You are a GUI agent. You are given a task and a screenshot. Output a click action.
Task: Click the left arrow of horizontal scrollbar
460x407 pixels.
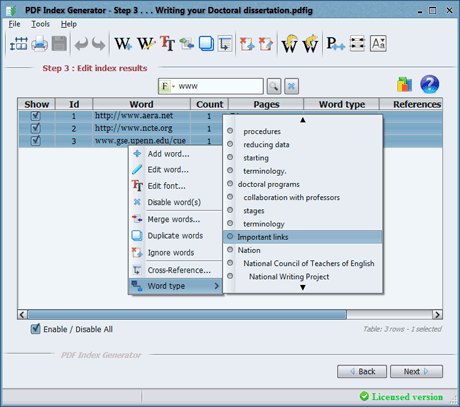(x=22, y=315)
